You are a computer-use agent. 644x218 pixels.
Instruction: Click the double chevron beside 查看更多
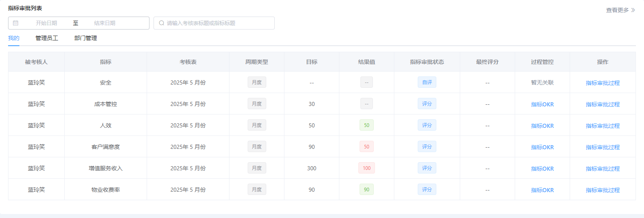pos(633,10)
